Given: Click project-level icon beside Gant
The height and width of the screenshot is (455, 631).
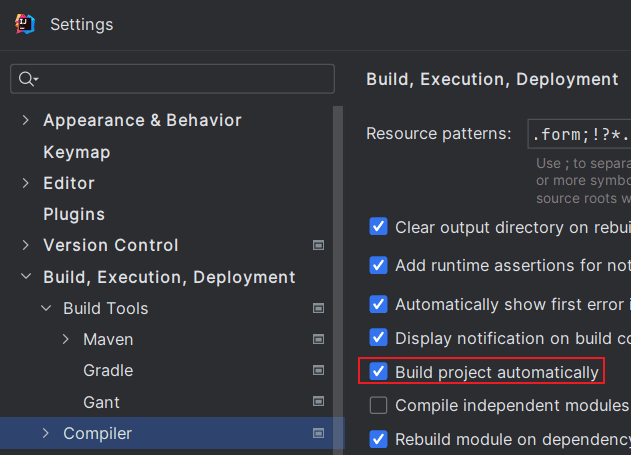Looking at the screenshot, I should (x=319, y=402).
